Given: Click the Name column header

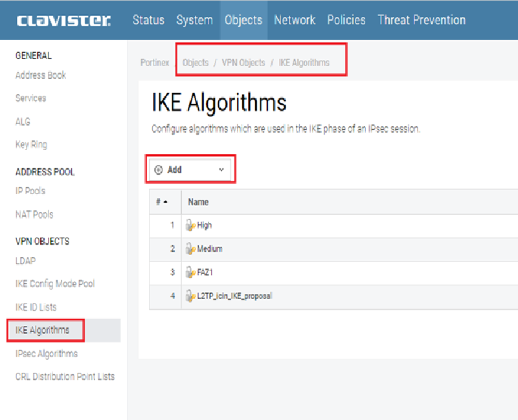Looking at the screenshot, I should [x=198, y=202].
